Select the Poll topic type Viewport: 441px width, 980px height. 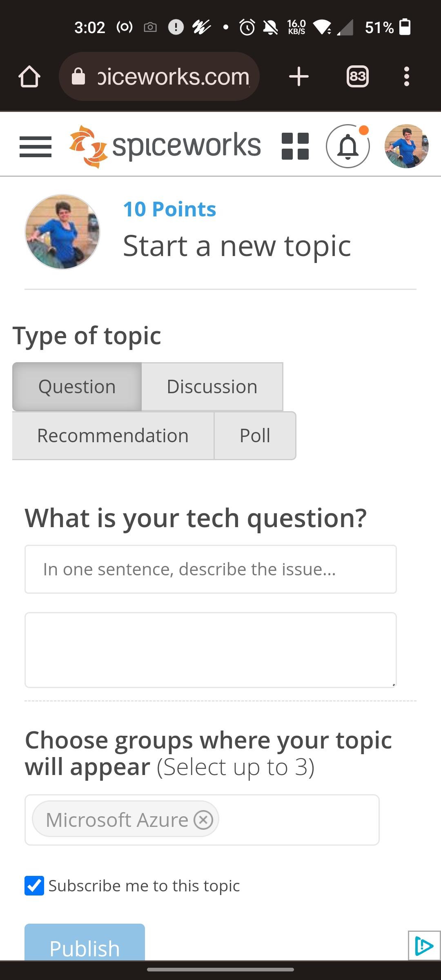[255, 436]
